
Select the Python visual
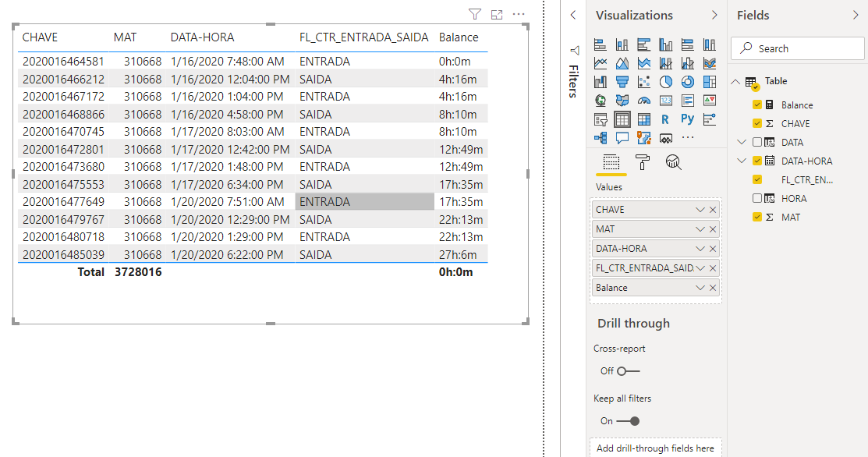688,119
